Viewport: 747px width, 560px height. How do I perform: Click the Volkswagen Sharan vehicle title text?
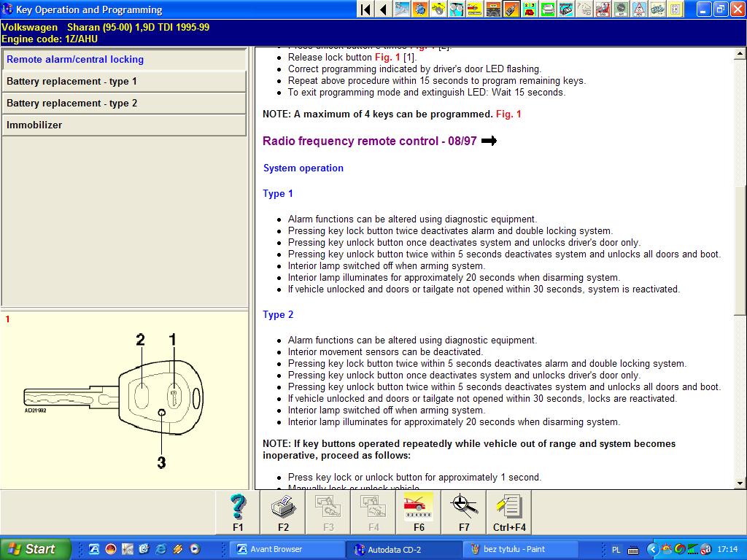tap(105, 27)
